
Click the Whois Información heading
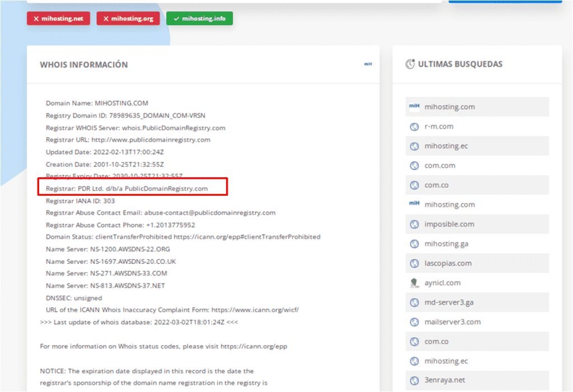[84, 65]
